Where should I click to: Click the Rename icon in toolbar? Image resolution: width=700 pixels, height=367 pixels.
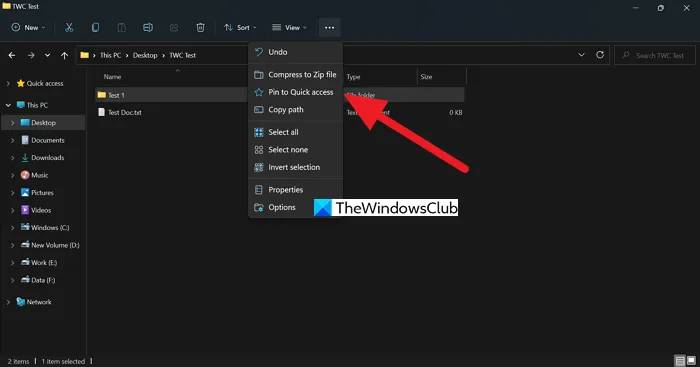coord(148,28)
